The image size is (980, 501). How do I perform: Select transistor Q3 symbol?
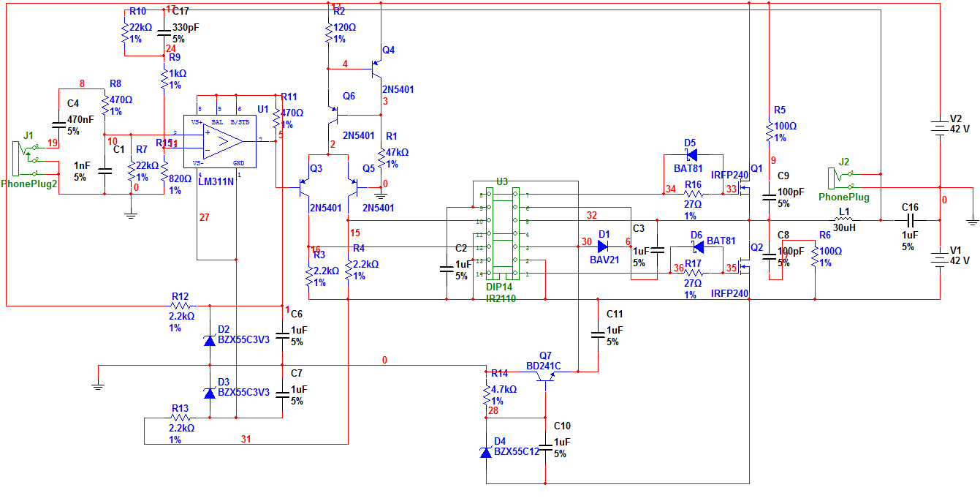tap(305, 188)
